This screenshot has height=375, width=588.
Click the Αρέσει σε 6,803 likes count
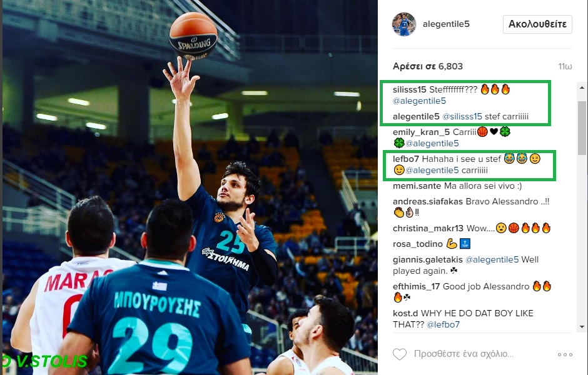click(x=427, y=66)
